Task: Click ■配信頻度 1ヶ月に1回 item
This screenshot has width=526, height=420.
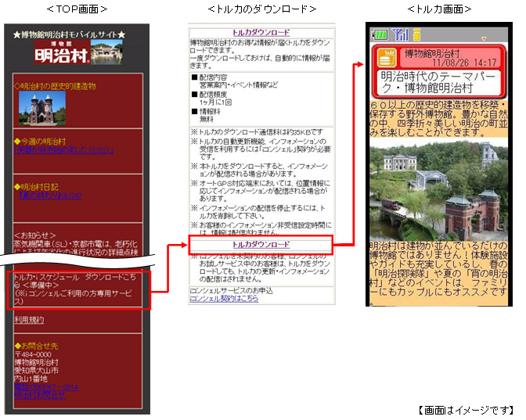Action: click(x=212, y=99)
